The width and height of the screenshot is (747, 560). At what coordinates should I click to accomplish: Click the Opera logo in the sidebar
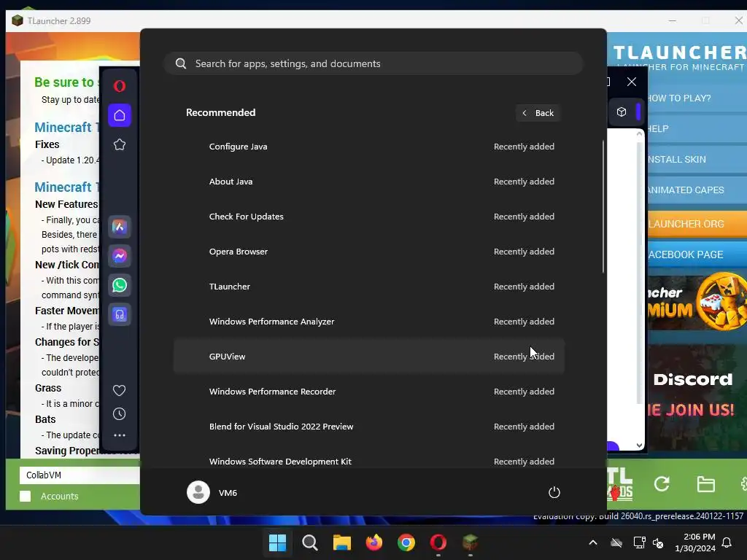(x=120, y=86)
